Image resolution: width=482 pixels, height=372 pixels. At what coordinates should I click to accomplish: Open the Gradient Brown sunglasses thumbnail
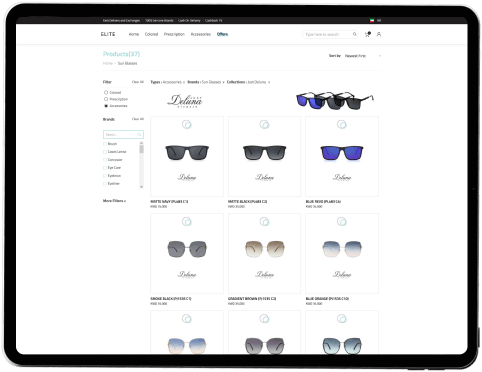(x=264, y=253)
